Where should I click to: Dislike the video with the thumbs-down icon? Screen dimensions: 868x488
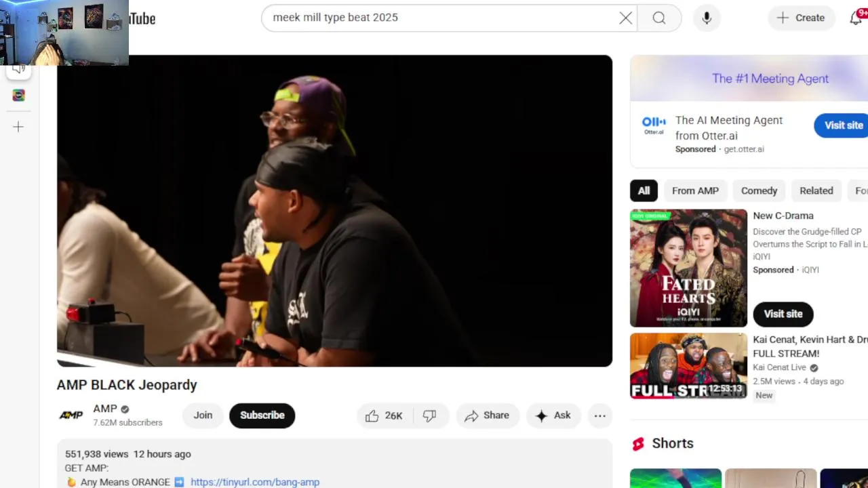[x=429, y=415]
